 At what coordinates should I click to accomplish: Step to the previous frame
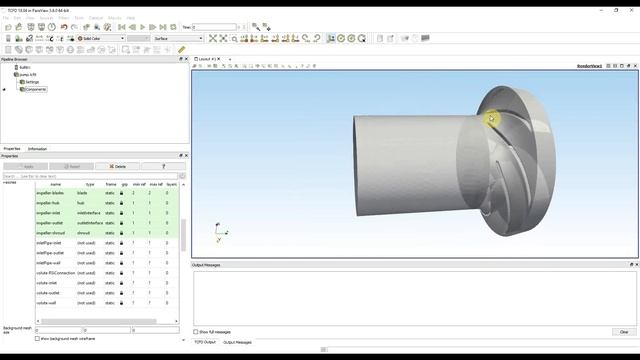(132, 27)
